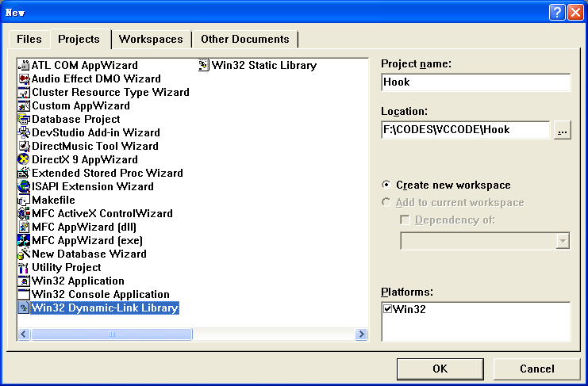Click the "Custom AppWizard" label
588x386 pixels.
81,105
